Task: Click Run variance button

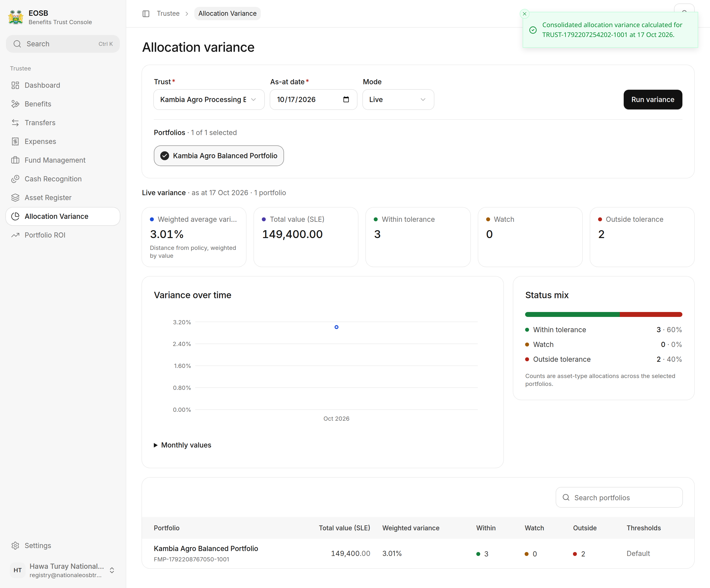Action: tap(653, 100)
